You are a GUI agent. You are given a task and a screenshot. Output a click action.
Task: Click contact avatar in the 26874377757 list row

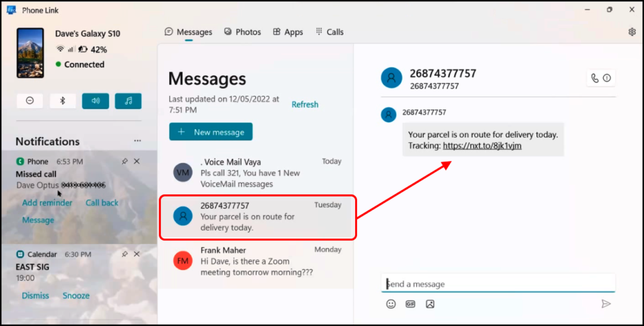coord(183,216)
